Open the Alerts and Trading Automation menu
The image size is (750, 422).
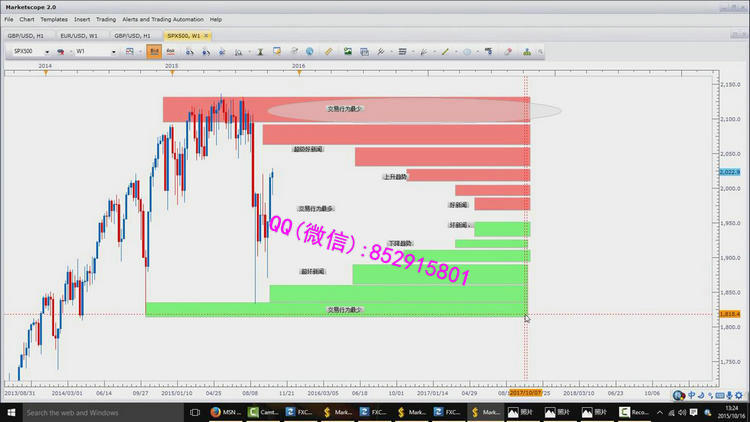(164, 19)
